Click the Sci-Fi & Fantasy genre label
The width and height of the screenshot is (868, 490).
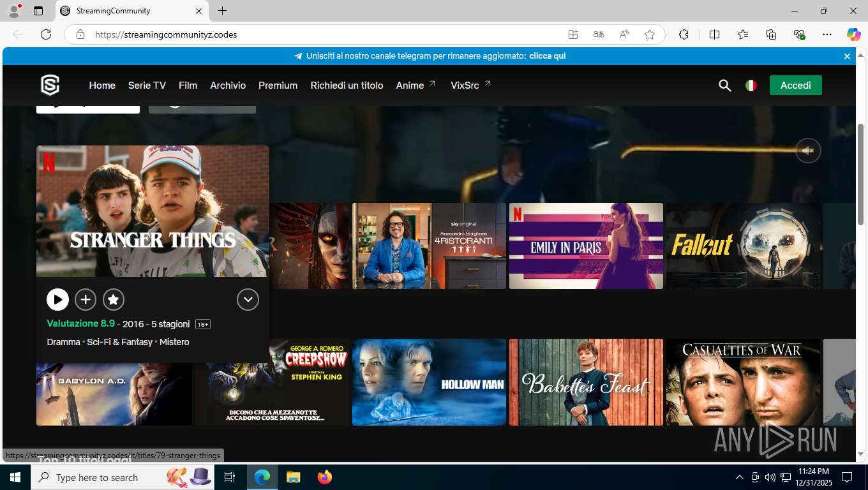click(120, 342)
